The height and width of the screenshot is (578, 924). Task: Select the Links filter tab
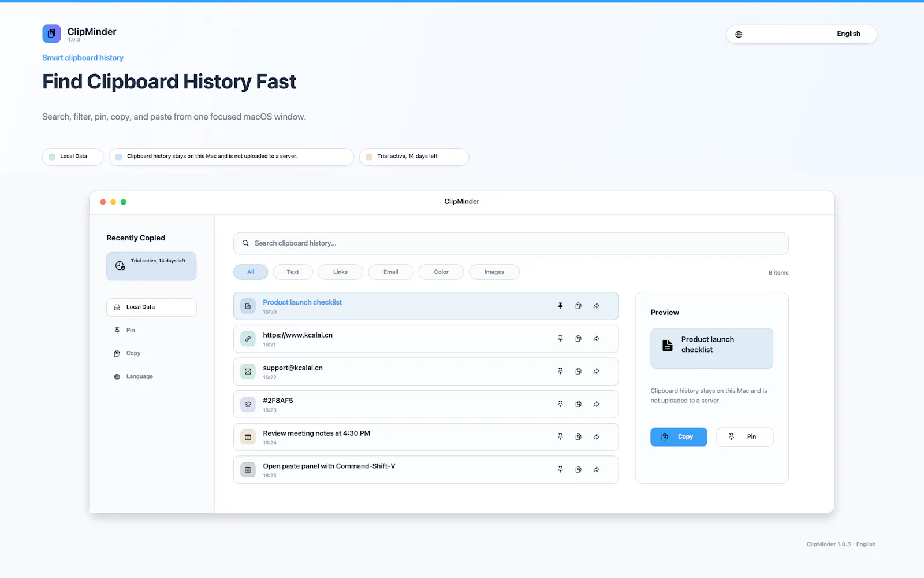point(340,272)
